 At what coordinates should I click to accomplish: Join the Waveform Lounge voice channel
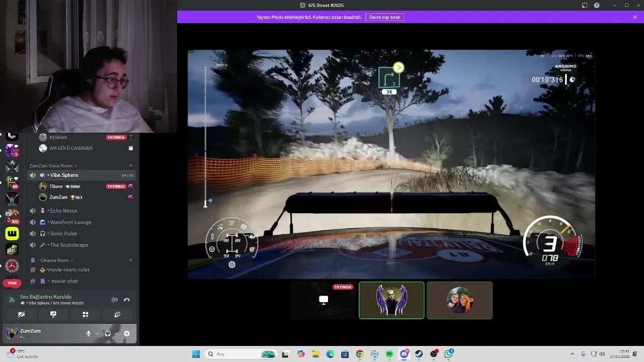(x=82, y=222)
